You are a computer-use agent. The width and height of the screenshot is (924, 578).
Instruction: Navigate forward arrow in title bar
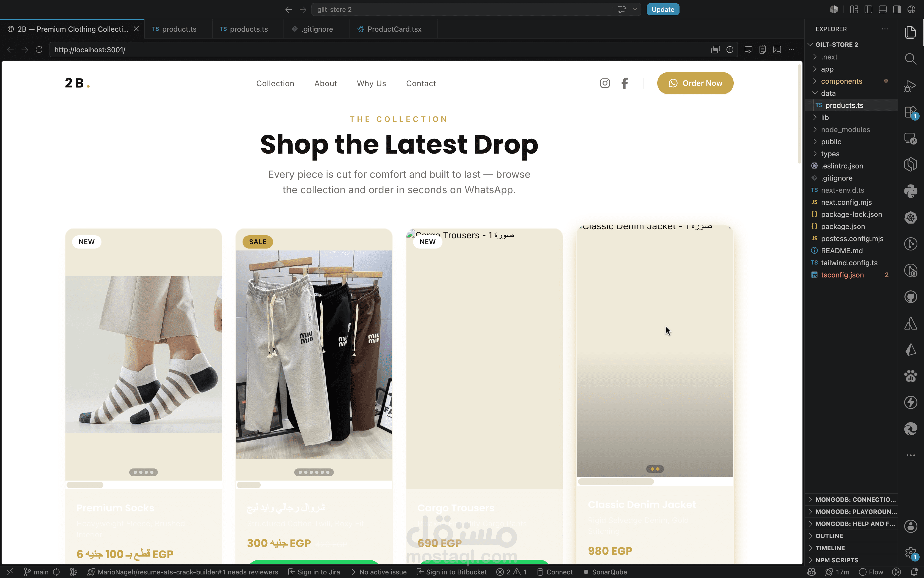pyautogui.click(x=303, y=10)
